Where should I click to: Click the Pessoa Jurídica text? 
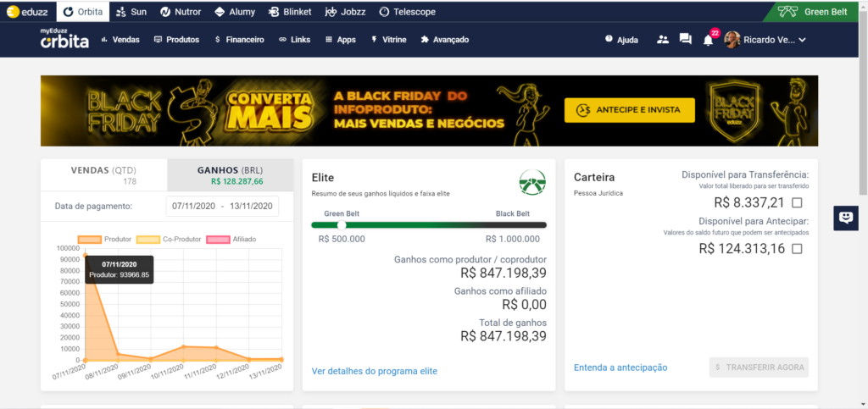pyautogui.click(x=598, y=193)
